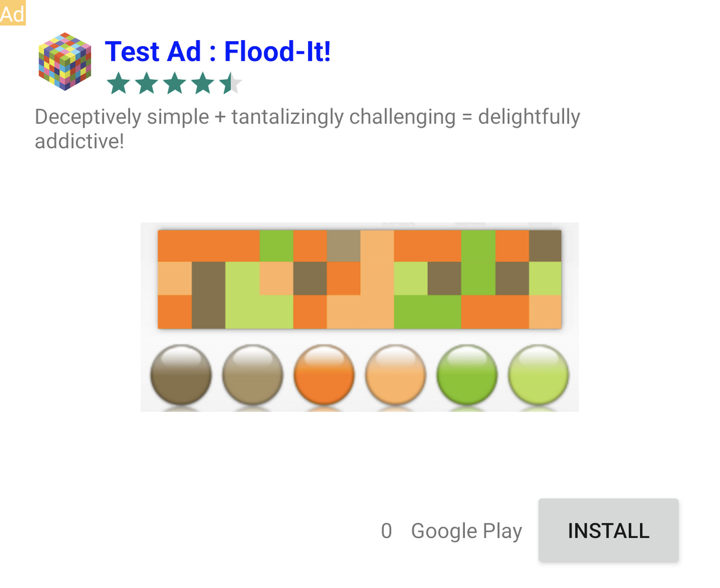Click the tan tile in the game board
Image resolution: width=720 pixels, height=588 pixels.
click(x=344, y=246)
